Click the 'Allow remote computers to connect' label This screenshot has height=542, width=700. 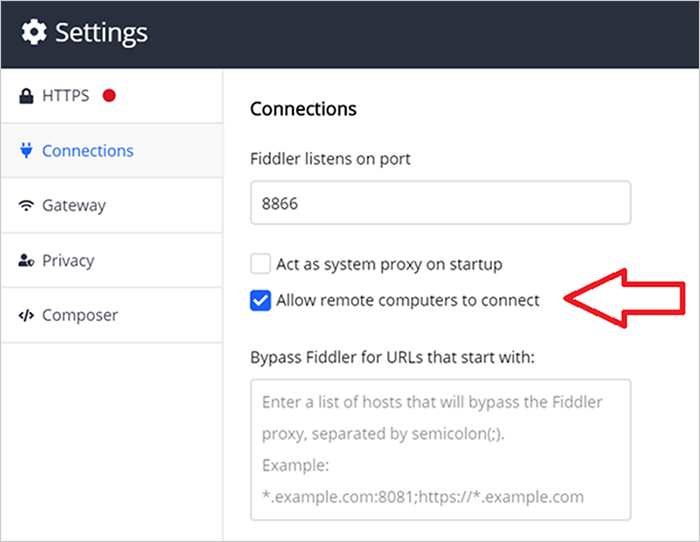(408, 300)
